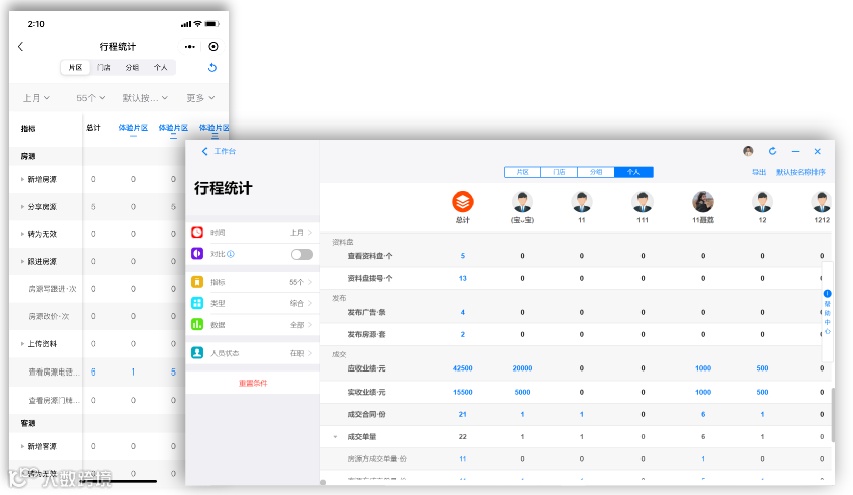
Task: Click the yellow 指标 icon
Action: [197, 282]
